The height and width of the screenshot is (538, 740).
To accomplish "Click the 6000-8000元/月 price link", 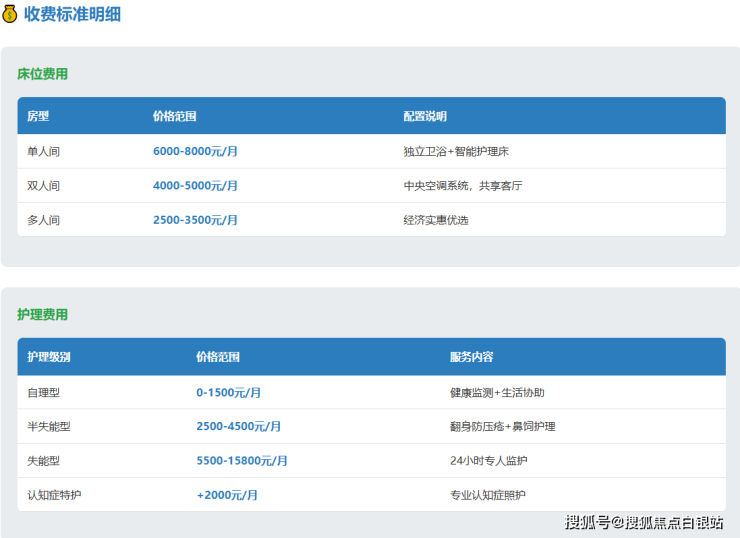I will pyautogui.click(x=195, y=152).
